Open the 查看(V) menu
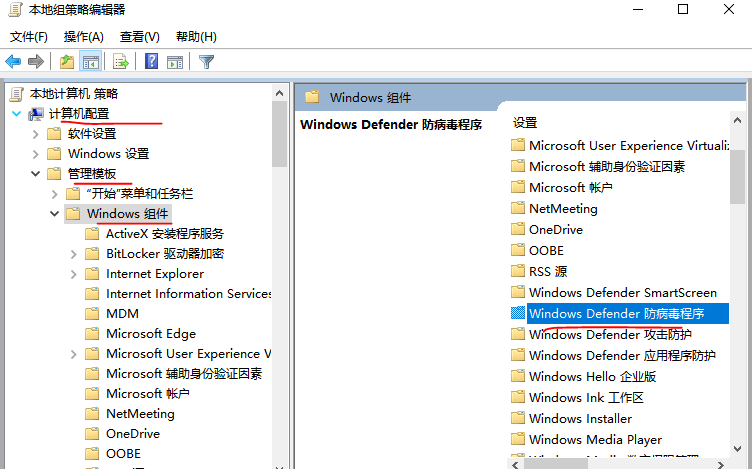752x469 pixels. (140, 37)
